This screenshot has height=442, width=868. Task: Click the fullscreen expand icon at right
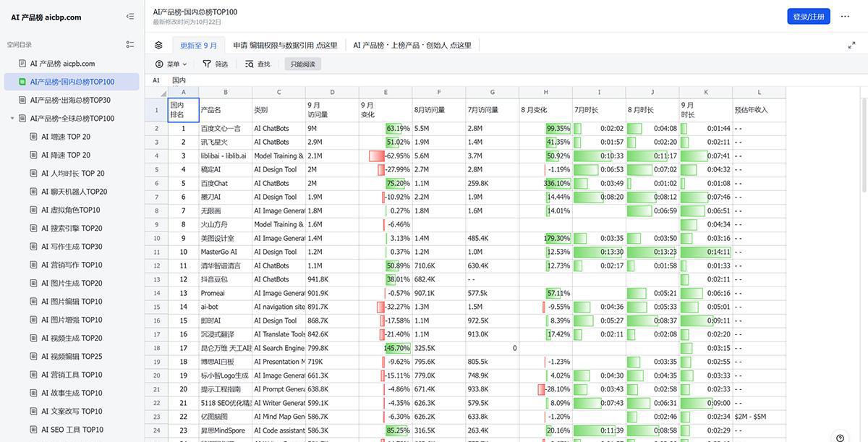tap(851, 45)
